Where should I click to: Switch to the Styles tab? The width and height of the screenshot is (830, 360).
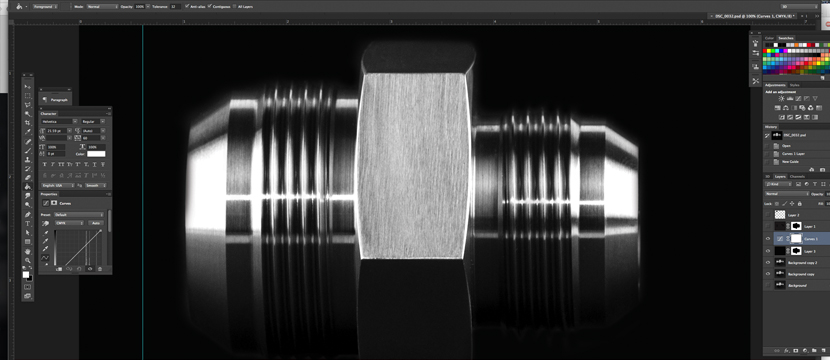click(795, 85)
